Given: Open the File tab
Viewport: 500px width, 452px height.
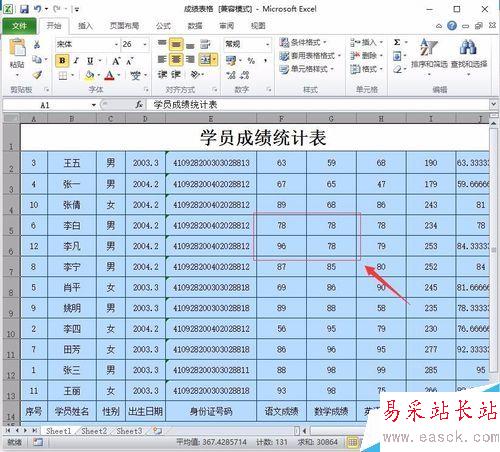Looking at the screenshot, I should 19,26.
